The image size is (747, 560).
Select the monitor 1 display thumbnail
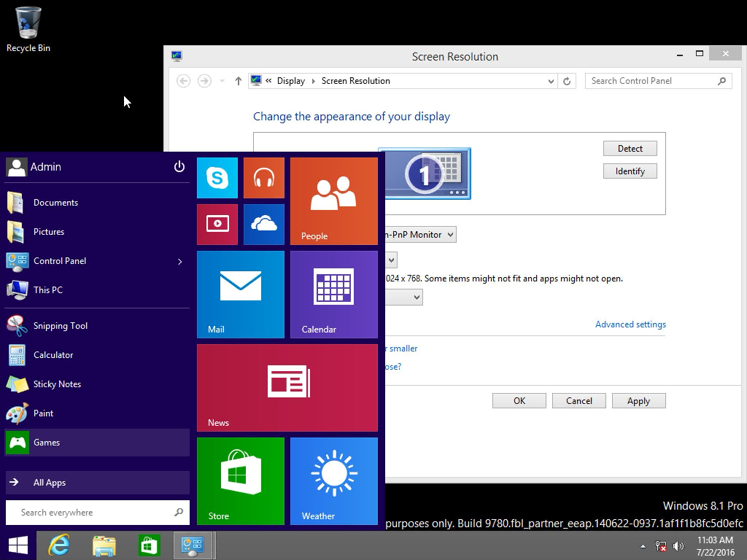pyautogui.click(x=425, y=174)
